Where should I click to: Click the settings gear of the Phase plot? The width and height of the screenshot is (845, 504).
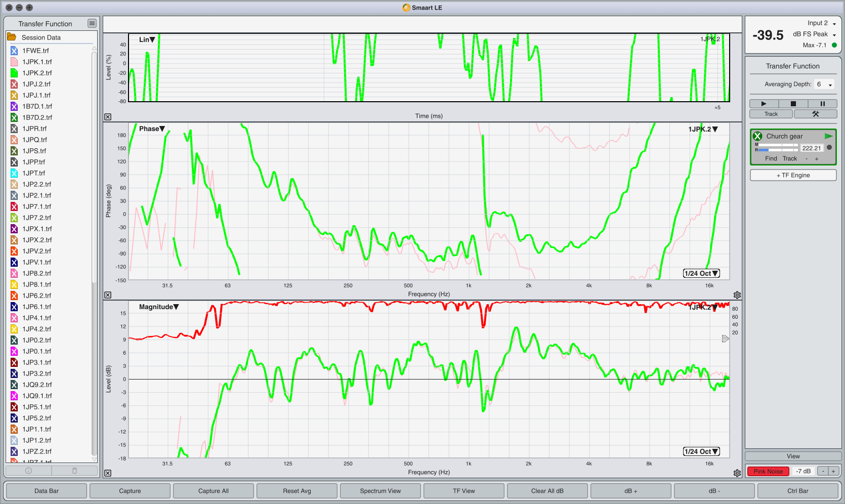[x=737, y=295]
